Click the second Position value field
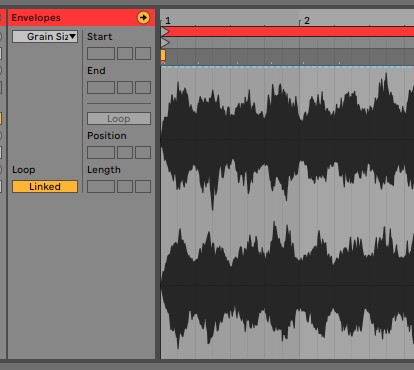This screenshot has height=370, width=414. tap(125, 153)
